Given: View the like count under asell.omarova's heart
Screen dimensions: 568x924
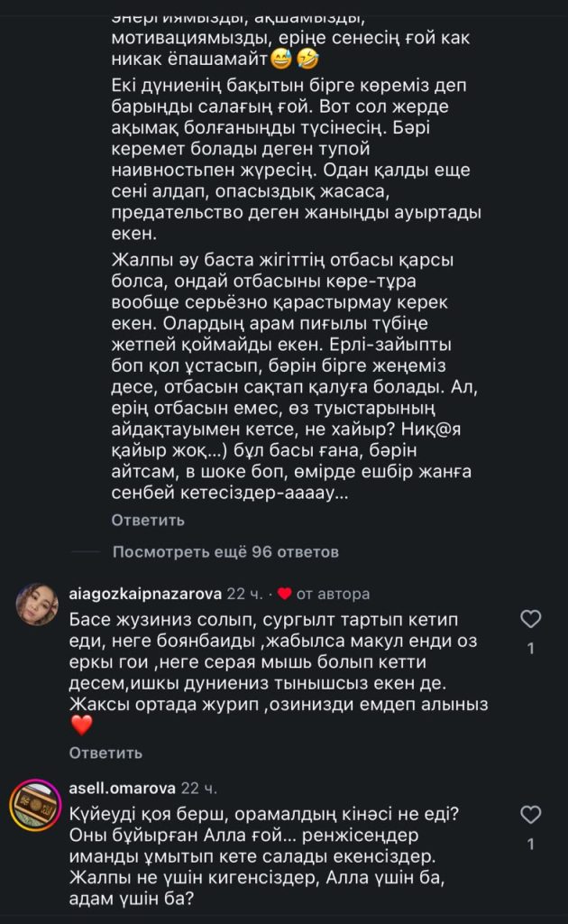Looking at the screenshot, I should click(531, 845).
